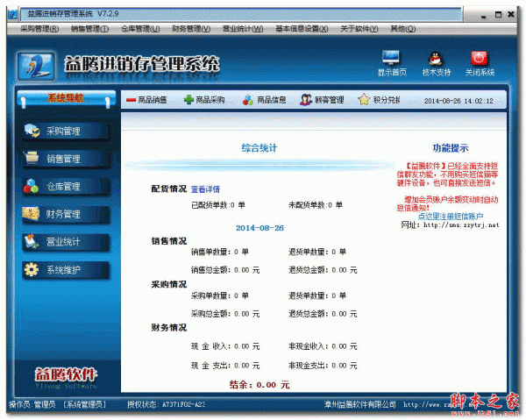Click the red 结余: 0.00 元 total
The width and height of the screenshot is (526, 420).
259,385
